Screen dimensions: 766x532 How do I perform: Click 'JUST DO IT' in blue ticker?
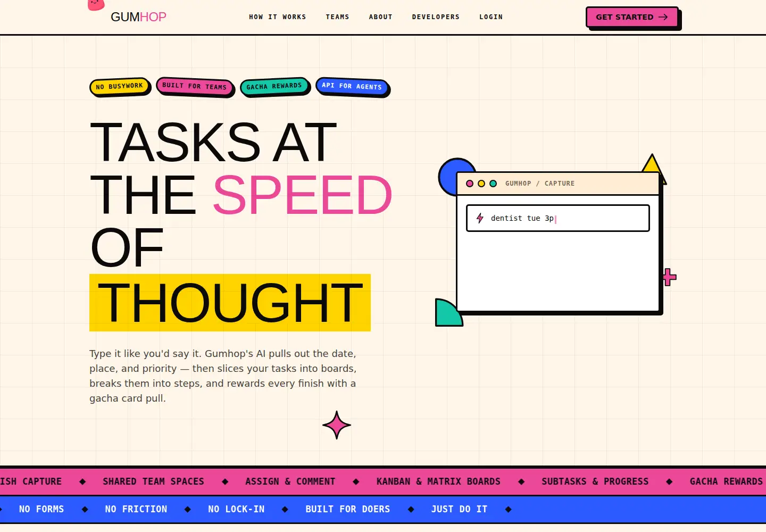pos(460,509)
